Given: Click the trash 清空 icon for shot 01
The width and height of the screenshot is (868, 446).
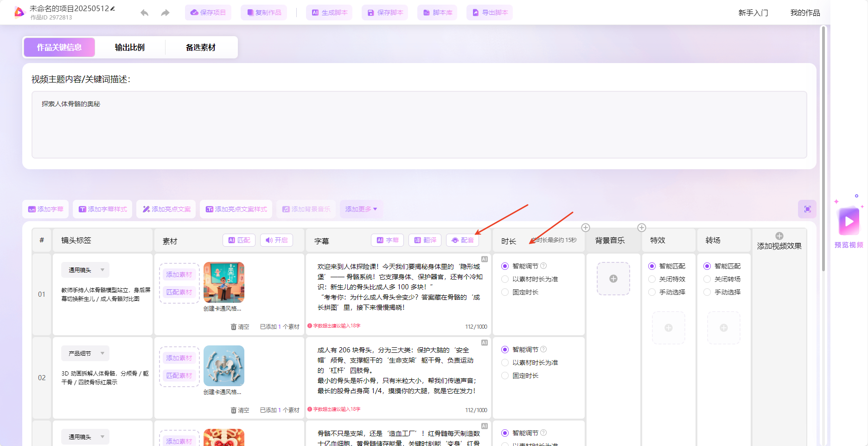Looking at the screenshot, I should tap(234, 326).
